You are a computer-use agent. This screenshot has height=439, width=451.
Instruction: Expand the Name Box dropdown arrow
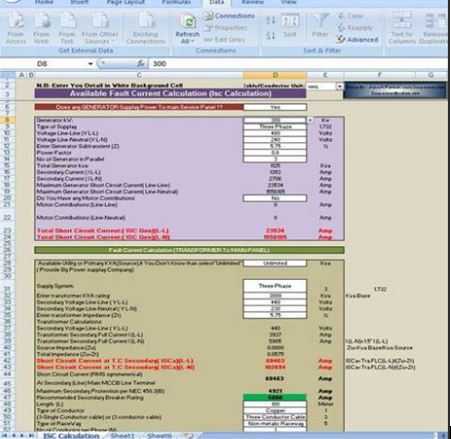tap(90, 64)
